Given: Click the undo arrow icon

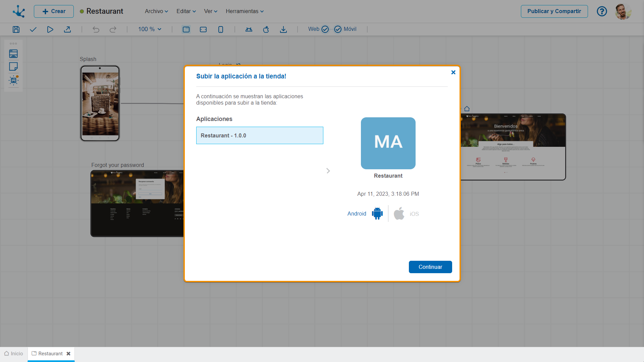Looking at the screenshot, I should (96, 29).
